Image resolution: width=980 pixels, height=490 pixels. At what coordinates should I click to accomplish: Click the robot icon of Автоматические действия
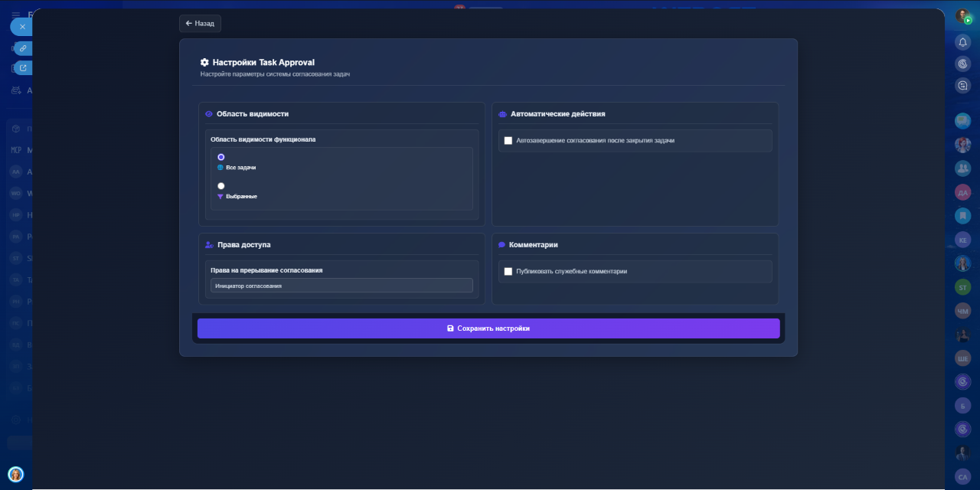coord(502,114)
